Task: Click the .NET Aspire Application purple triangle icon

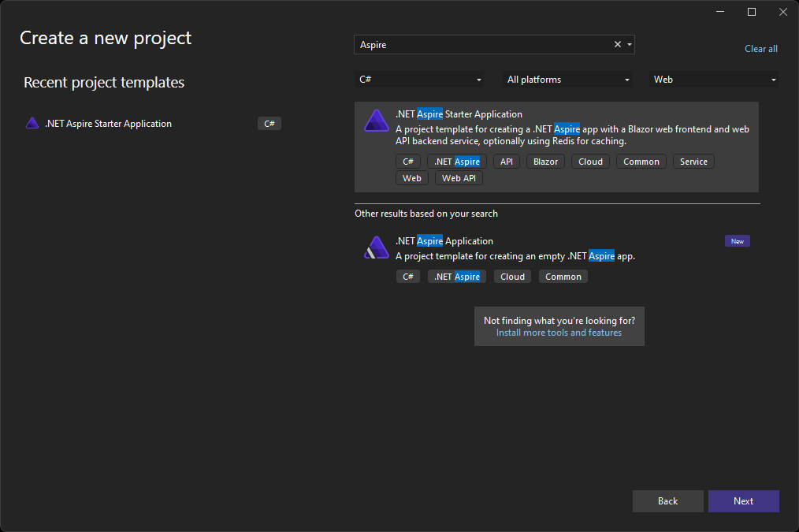Action: (376, 247)
